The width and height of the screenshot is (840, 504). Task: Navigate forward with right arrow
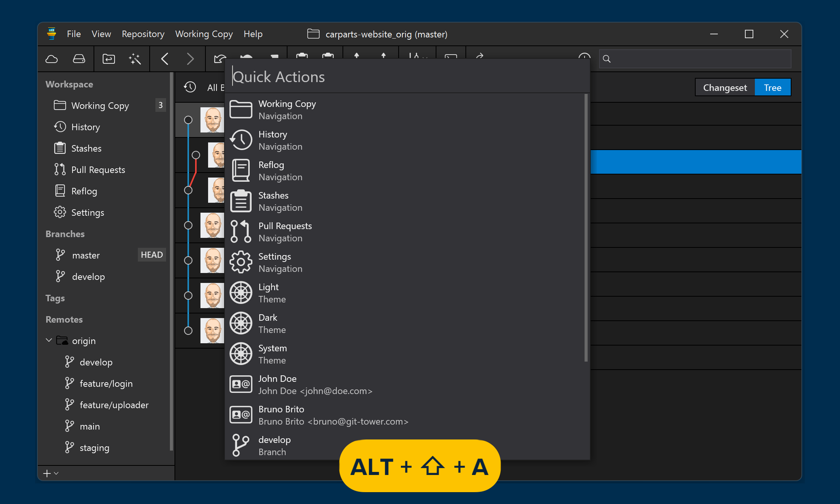tap(190, 59)
